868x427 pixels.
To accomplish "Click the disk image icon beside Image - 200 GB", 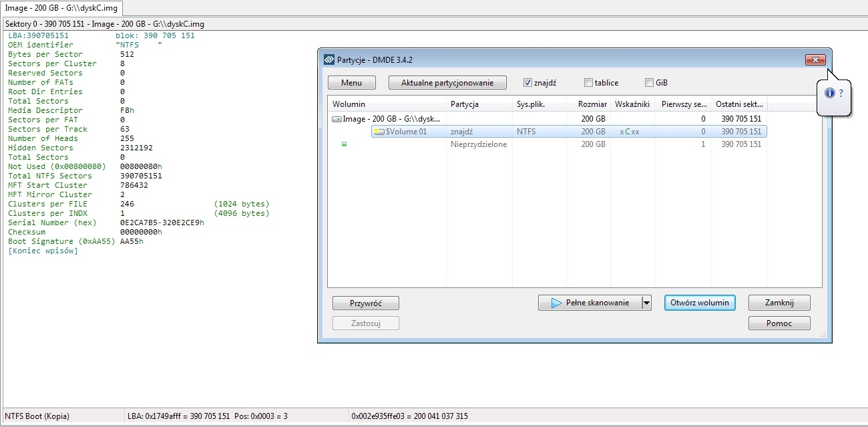I will pyautogui.click(x=337, y=119).
